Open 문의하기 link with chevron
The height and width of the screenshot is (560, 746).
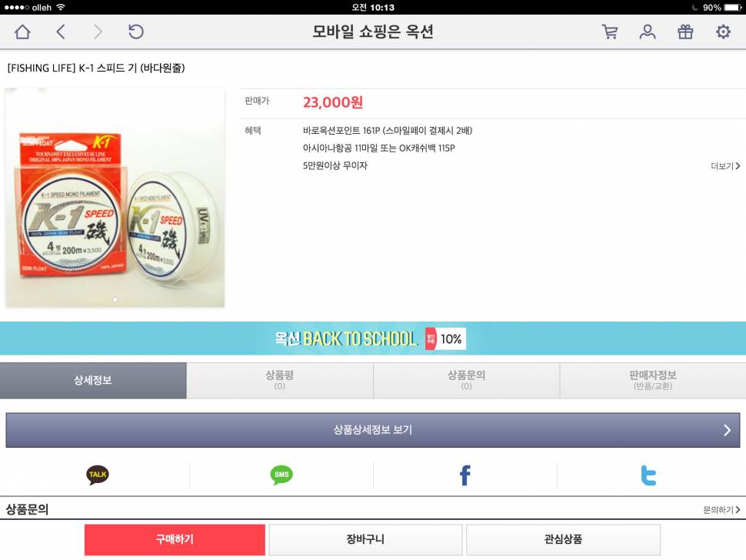(721, 510)
